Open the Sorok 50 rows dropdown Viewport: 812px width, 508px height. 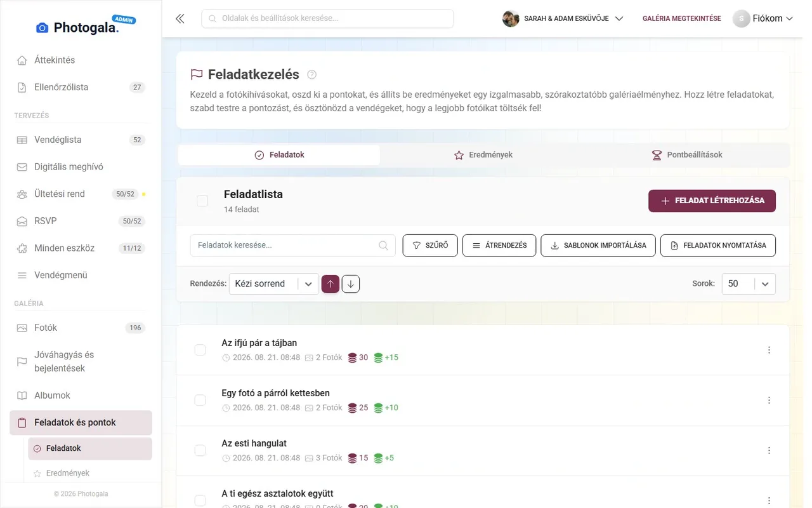tap(749, 284)
